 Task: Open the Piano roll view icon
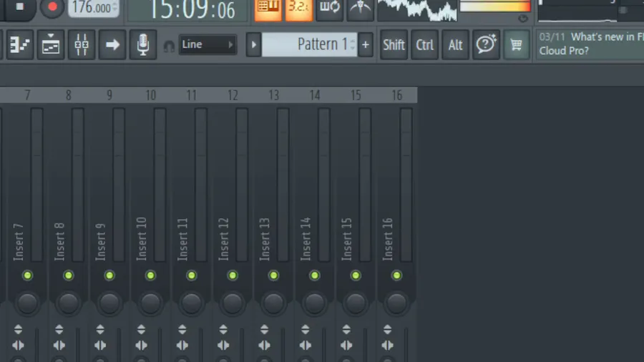51,45
